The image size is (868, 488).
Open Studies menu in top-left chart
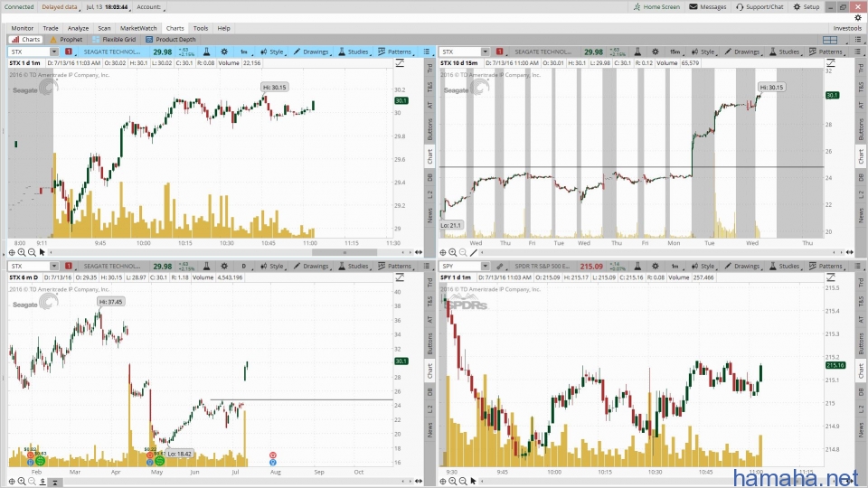point(354,52)
